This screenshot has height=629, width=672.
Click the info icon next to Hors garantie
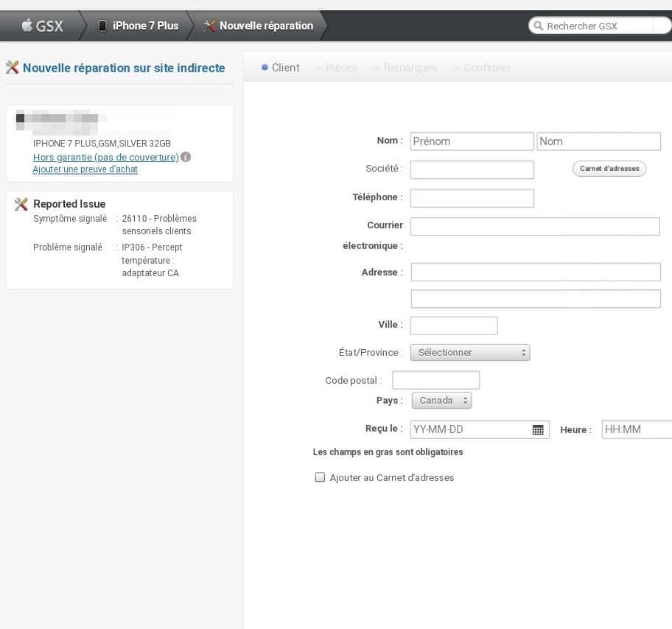pos(186,157)
